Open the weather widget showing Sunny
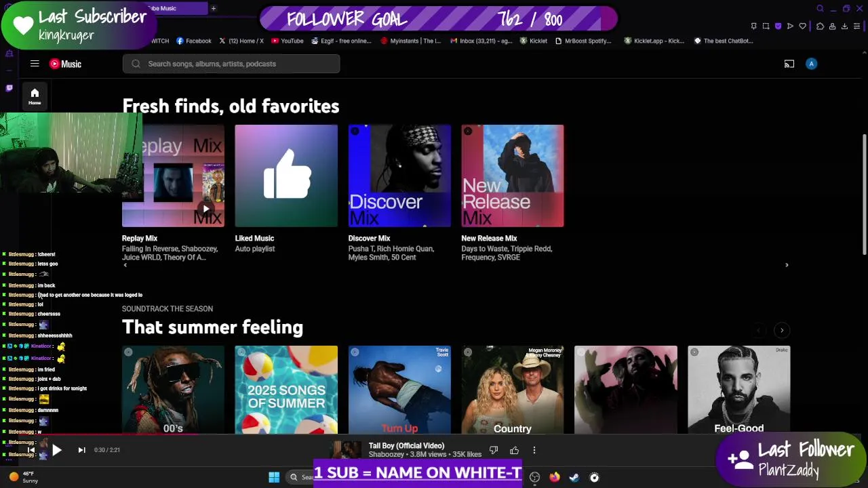868x488 pixels. 23,477
